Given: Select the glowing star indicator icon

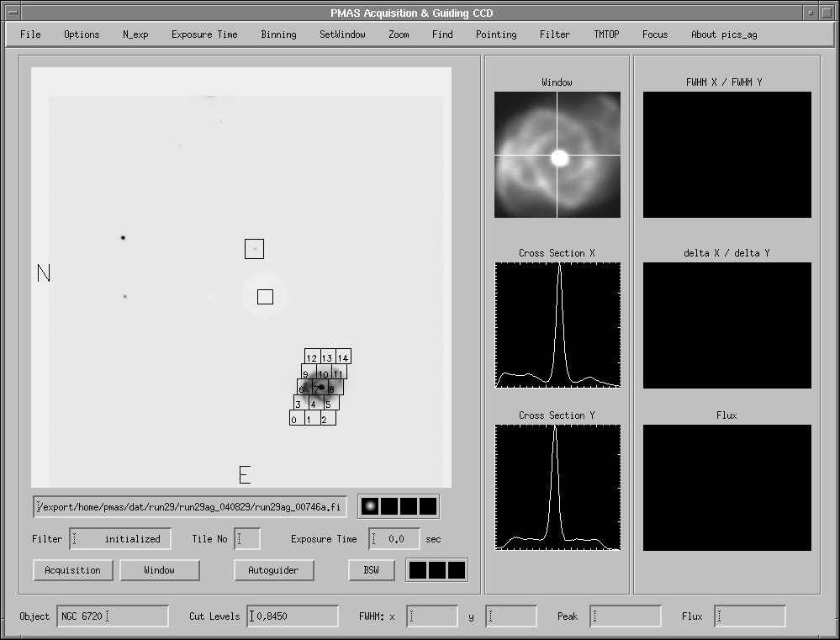Looking at the screenshot, I should tap(368, 506).
